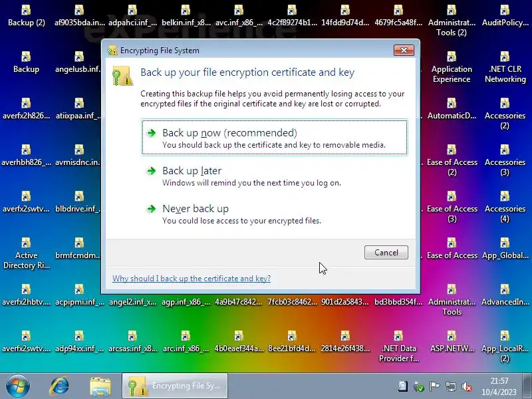This screenshot has height=399, width=532.
Task: Select the atiixpaa.inf_. desktop shortcut
Action: [x=78, y=108]
